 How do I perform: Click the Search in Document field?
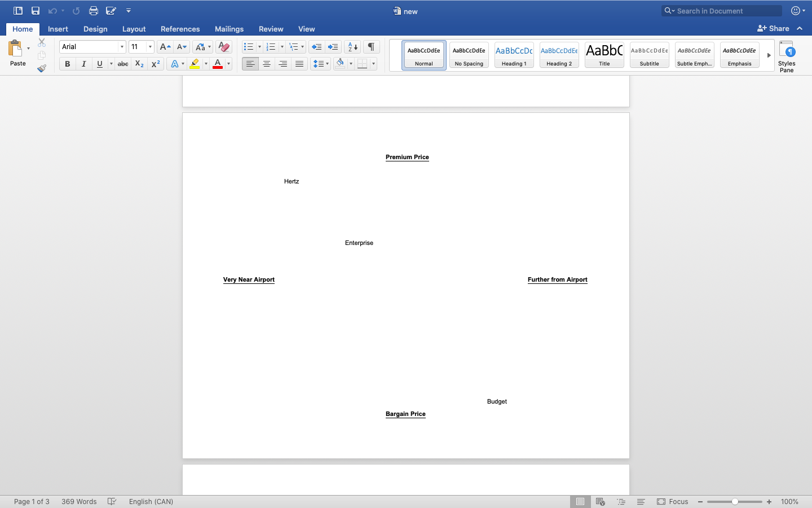coord(722,11)
